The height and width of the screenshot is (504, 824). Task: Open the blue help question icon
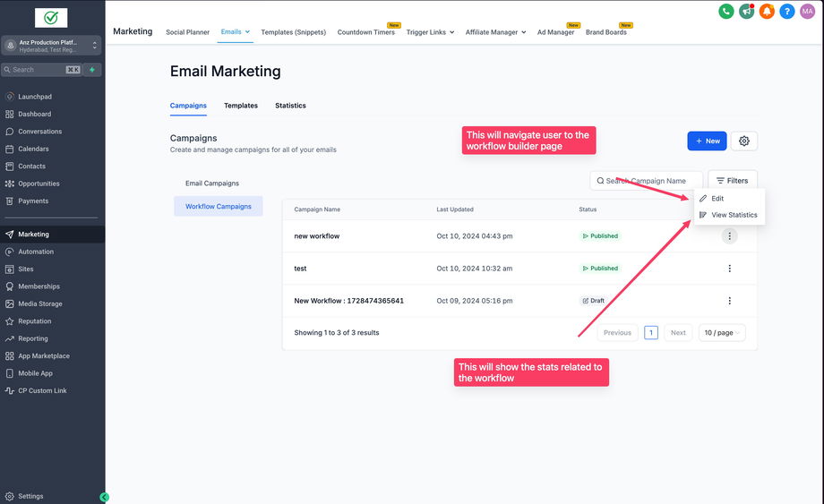coord(786,11)
